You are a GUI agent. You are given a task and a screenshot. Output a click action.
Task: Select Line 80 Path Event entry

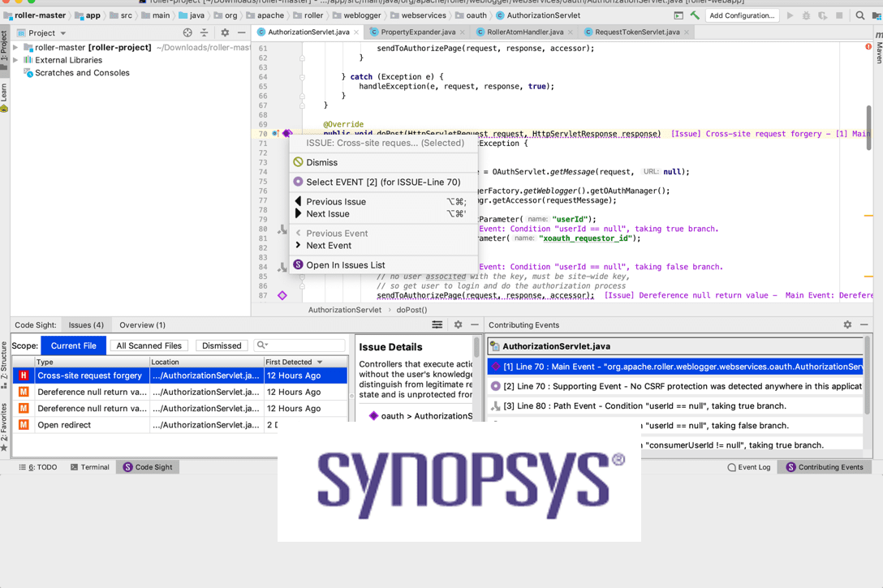tap(674, 406)
